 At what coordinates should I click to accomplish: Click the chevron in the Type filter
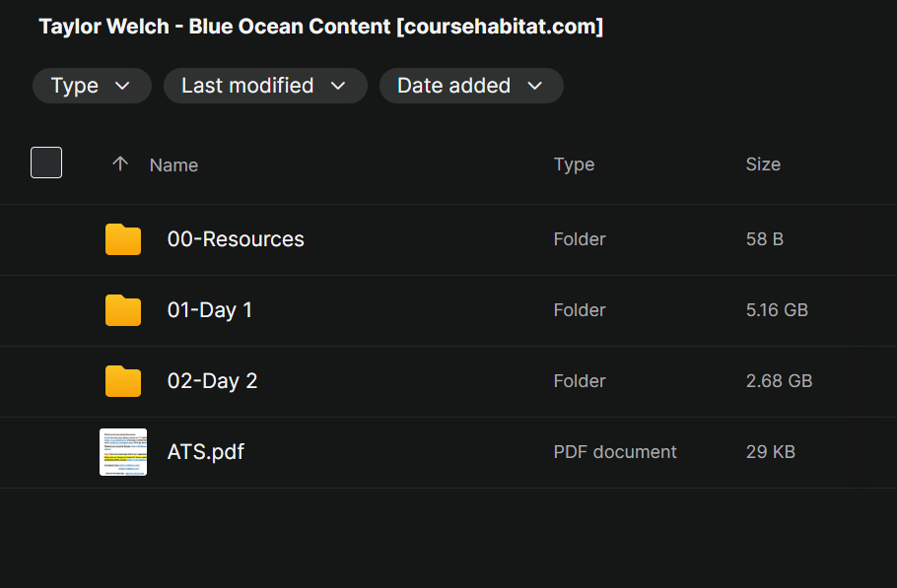pyautogui.click(x=122, y=86)
